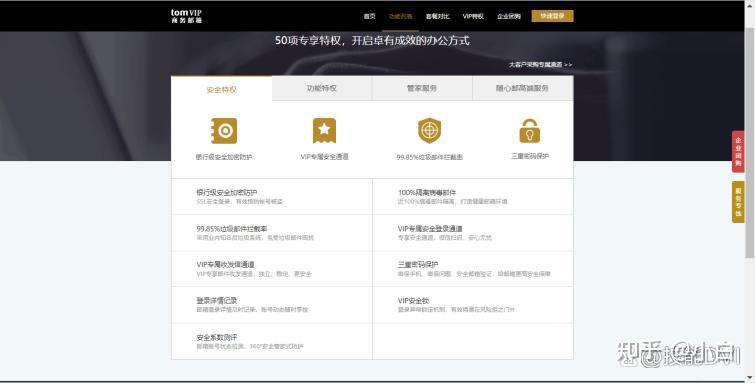Click the VIP专属安全通道 caption under the star icon

point(325,157)
